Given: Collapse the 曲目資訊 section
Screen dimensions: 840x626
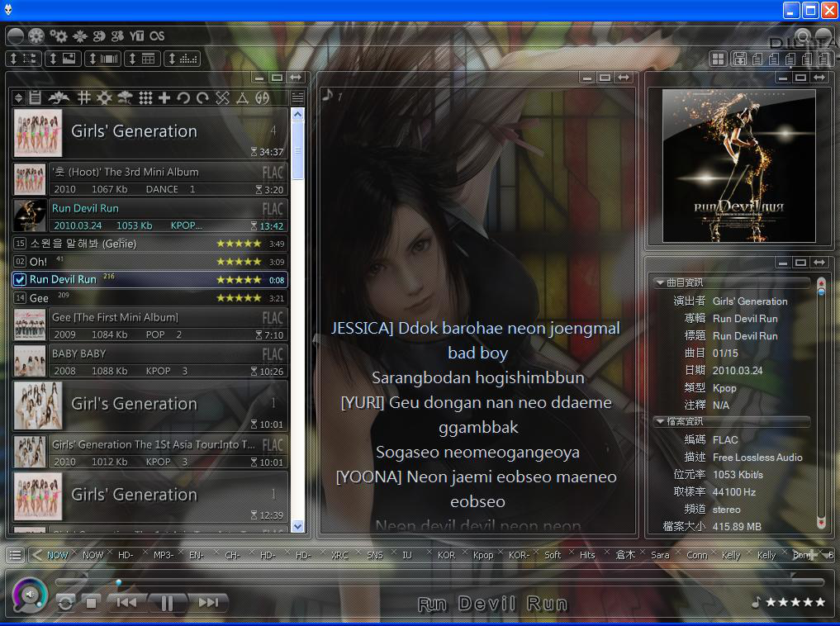Looking at the screenshot, I should click(660, 282).
